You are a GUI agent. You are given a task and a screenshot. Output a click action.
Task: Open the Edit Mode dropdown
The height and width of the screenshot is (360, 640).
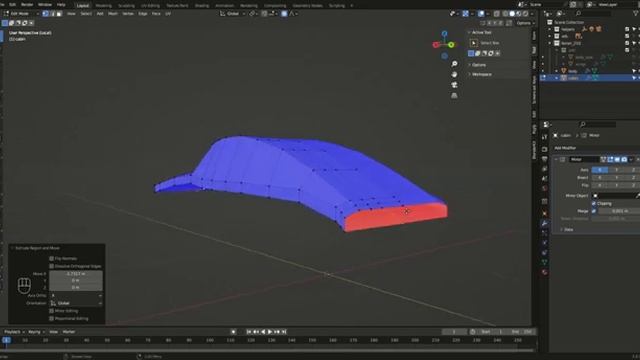21,13
